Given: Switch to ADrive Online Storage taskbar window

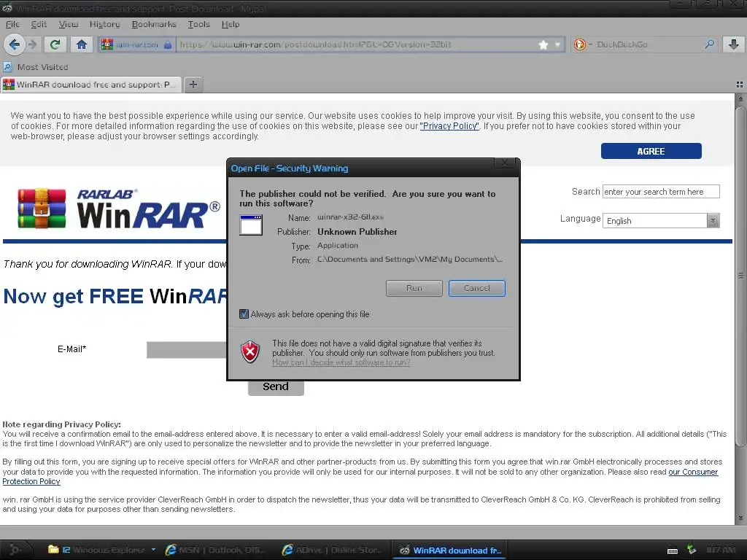Looking at the screenshot, I should click(333, 550).
